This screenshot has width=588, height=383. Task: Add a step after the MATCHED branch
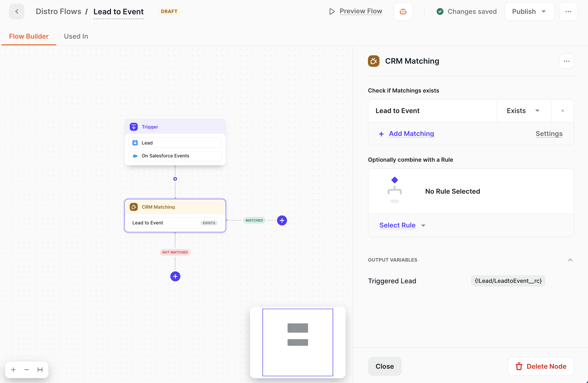282,220
